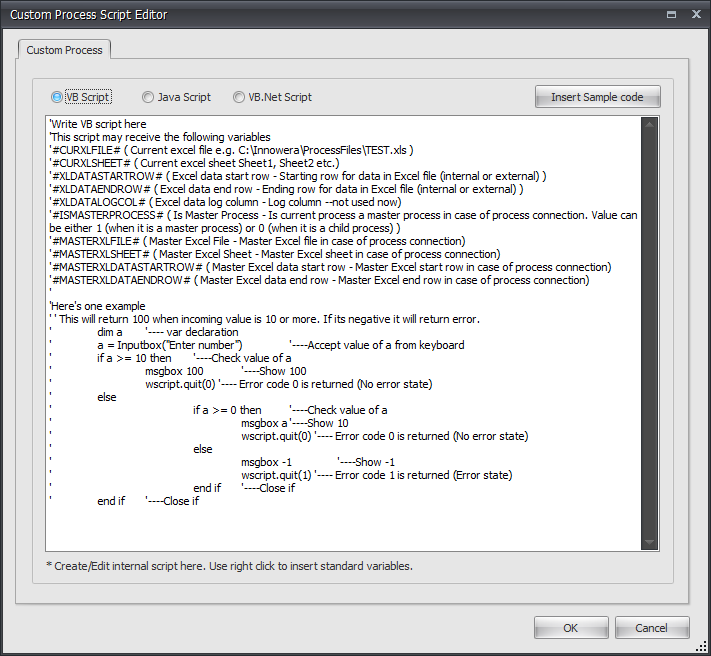This screenshot has width=711, height=656.
Task: Open the Custom Process tab
Action: pos(64,50)
